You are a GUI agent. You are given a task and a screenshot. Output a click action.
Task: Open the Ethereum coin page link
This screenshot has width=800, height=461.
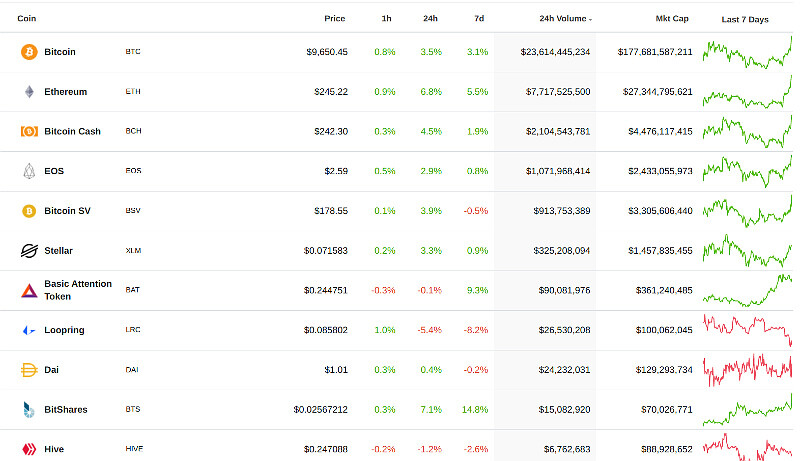(65, 92)
